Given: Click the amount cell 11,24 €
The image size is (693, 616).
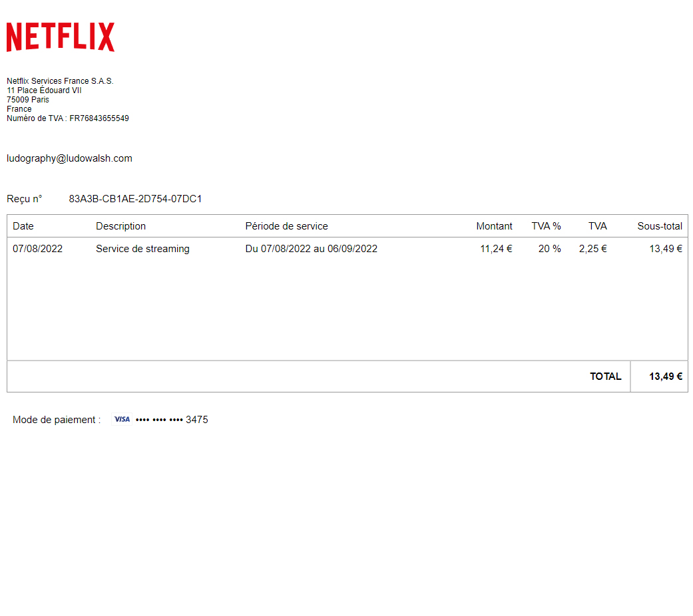Looking at the screenshot, I should pos(496,249).
